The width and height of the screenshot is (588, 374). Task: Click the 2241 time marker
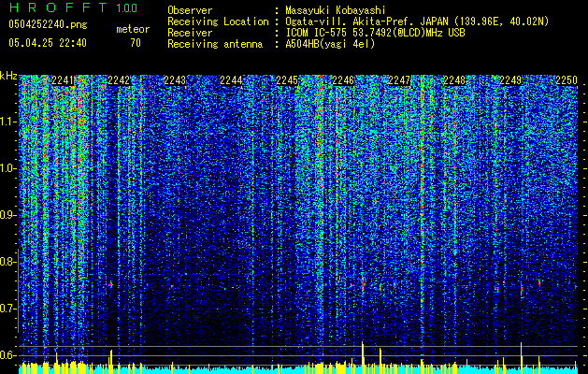[x=63, y=80]
